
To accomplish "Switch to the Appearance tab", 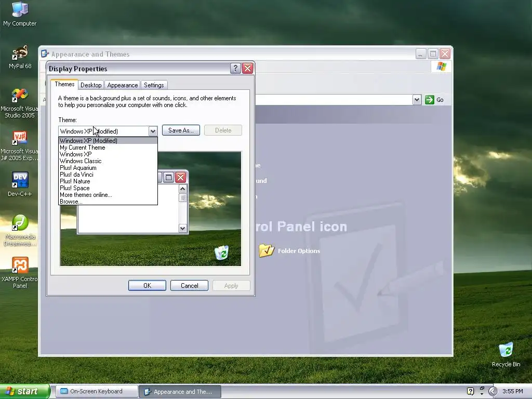I will [x=123, y=85].
